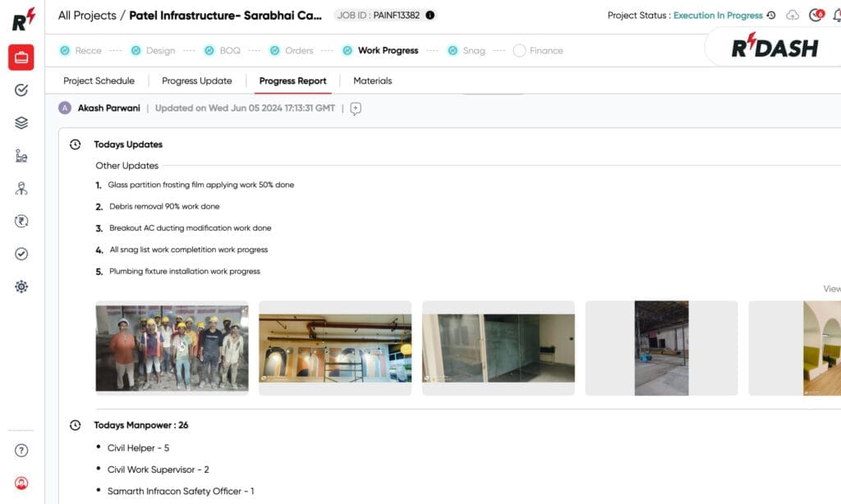Viewport: 841px width, 504px height.
Task: Click the layers stack icon in sidebar
Action: point(21,123)
